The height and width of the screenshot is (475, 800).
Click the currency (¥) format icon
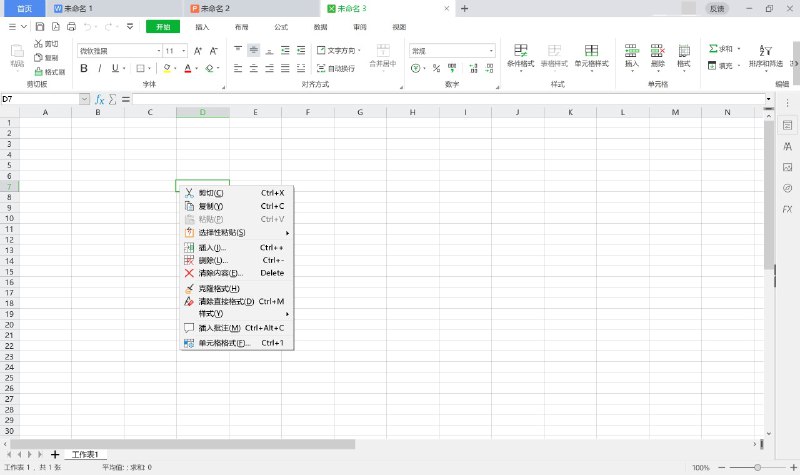(x=416, y=68)
